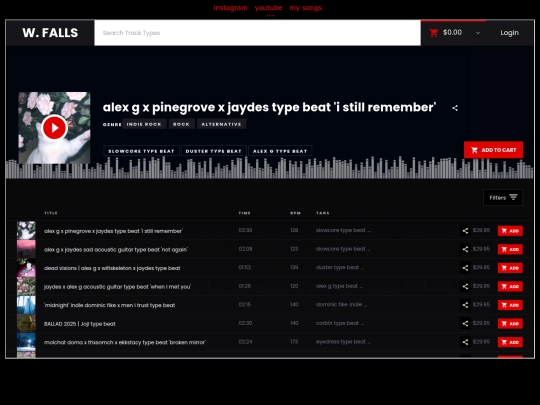Add 'i still remember' row to cart

pos(510,231)
